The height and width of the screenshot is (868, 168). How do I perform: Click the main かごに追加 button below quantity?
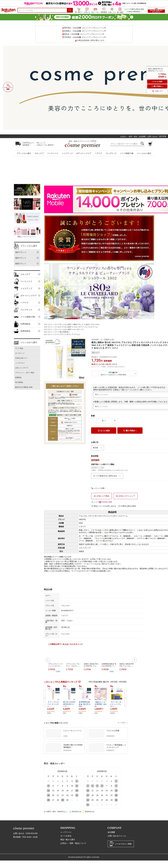click(104, 430)
